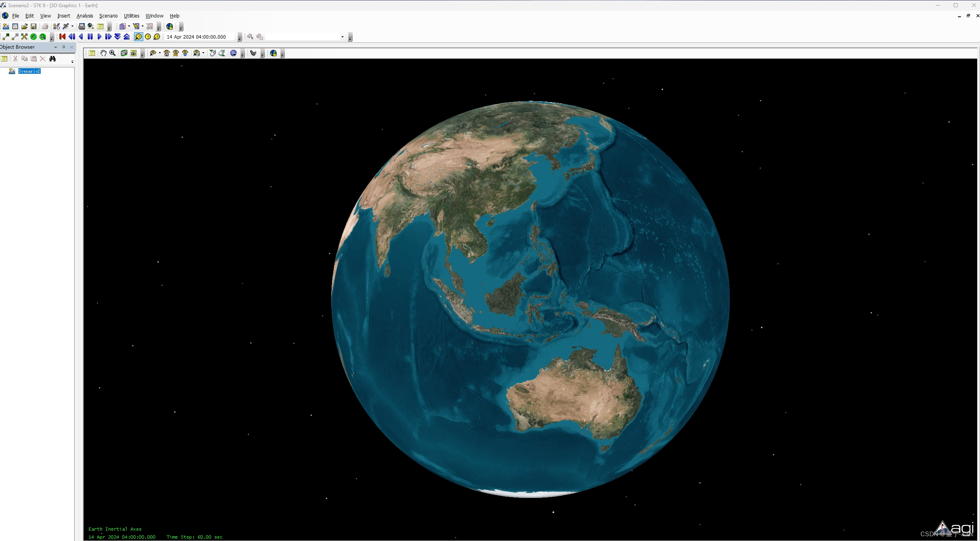Click the Save scenario floppy disk icon

click(34, 26)
